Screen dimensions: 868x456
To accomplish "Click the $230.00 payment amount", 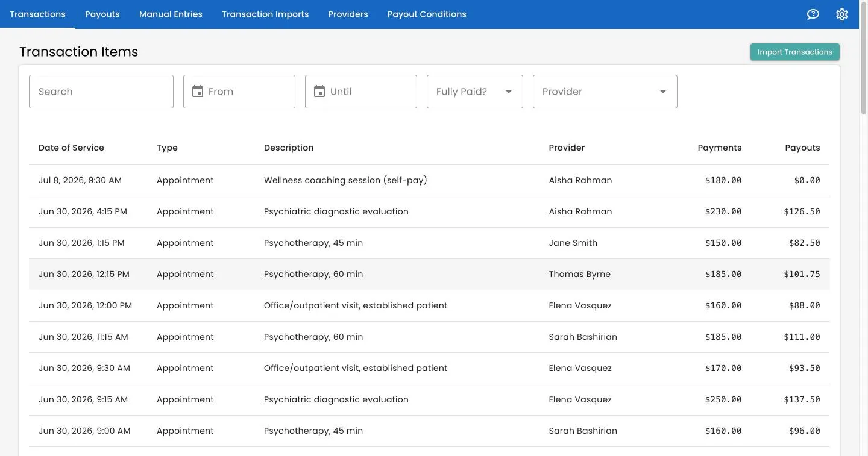I will point(723,211).
